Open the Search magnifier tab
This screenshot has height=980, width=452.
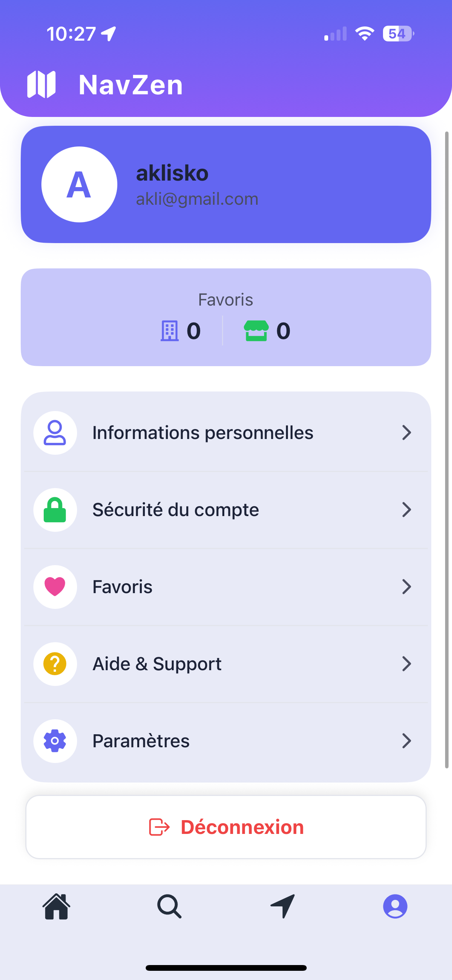click(169, 906)
